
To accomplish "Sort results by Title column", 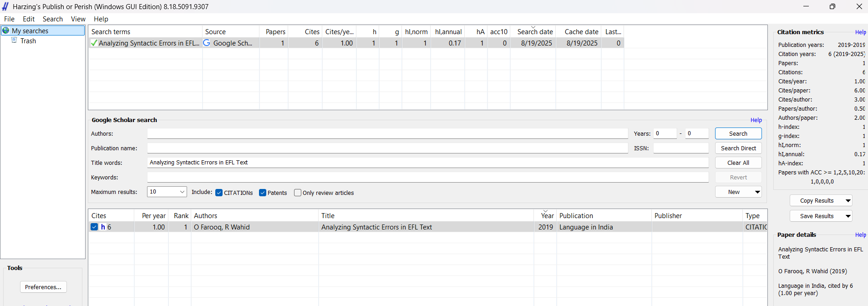I will (426, 216).
